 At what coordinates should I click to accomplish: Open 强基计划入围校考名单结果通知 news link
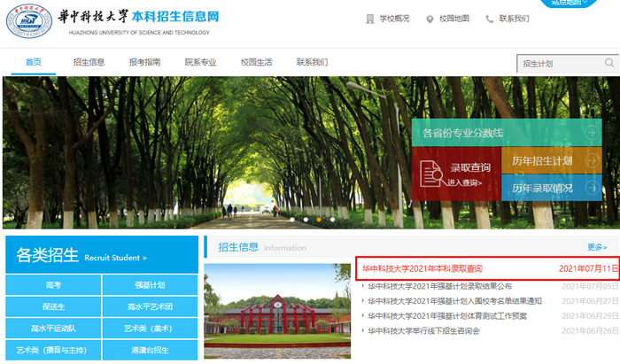coord(454,301)
